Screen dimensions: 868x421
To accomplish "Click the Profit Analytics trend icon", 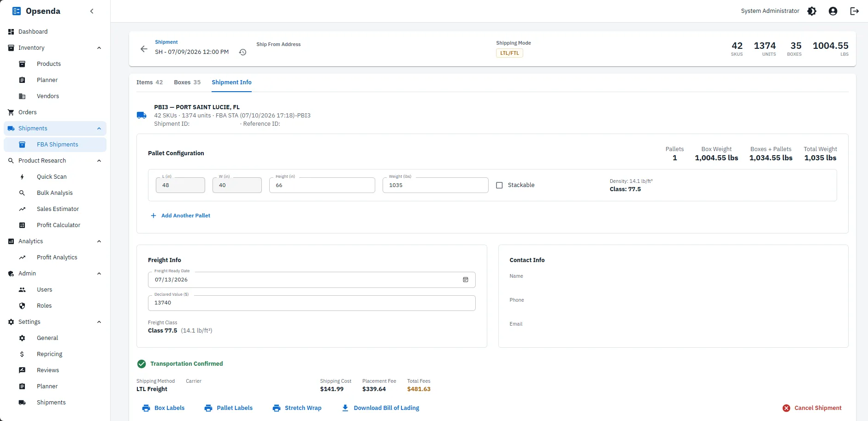I will click(x=22, y=257).
